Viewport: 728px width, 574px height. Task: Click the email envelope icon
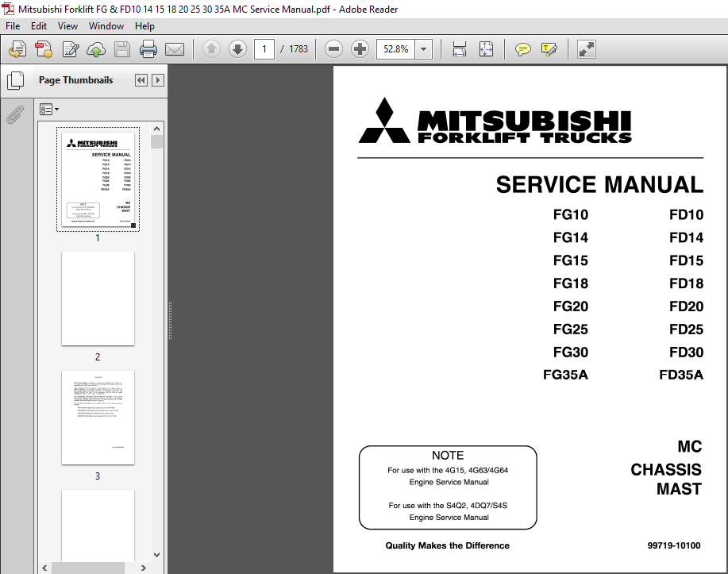[x=175, y=49]
